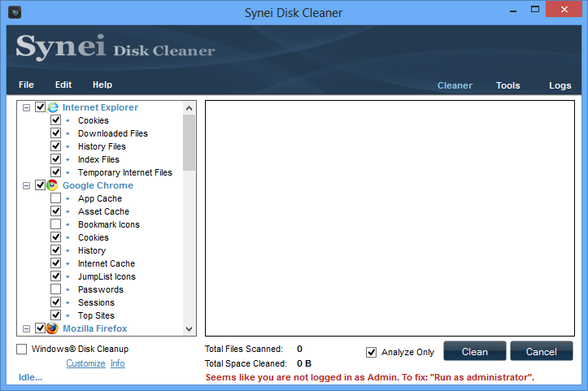Click the 'Total Files Scanned:' label
Image resolution: width=588 pixels, height=391 pixels.
click(244, 349)
